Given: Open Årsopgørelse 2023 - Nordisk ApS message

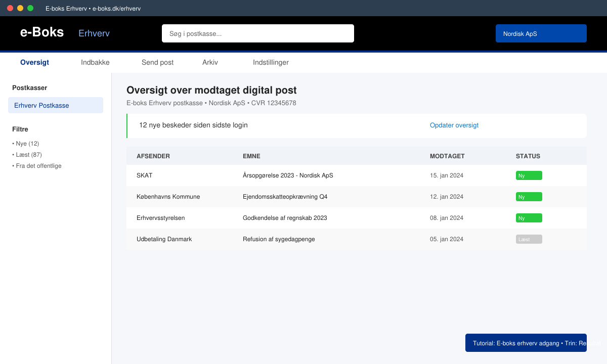Looking at the screenshot, I should [x=288, y=175].
